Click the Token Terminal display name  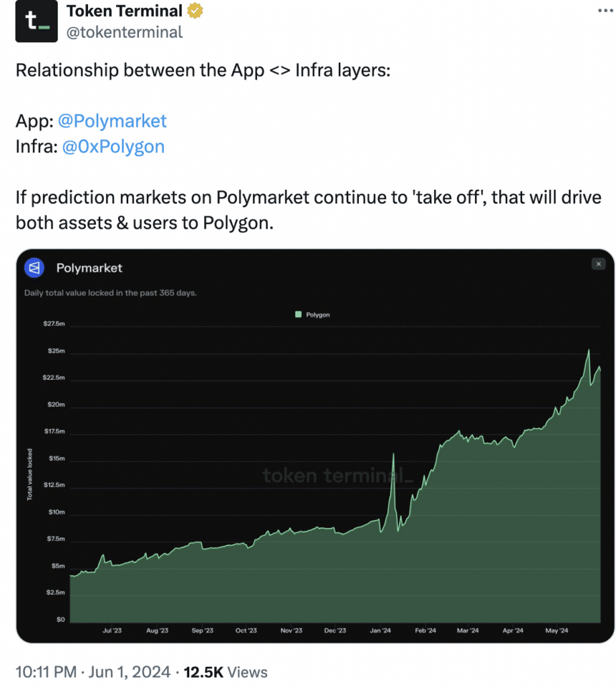coord(124,11)
